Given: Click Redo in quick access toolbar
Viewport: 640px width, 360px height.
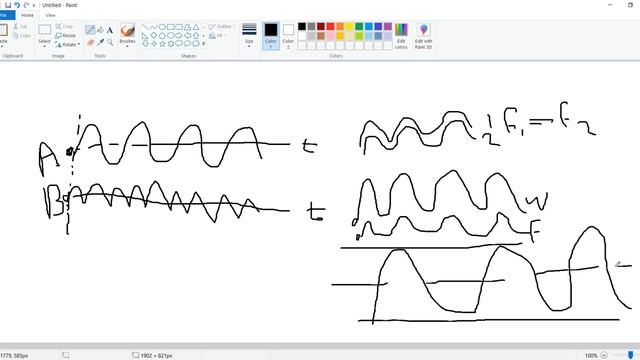Looking at the screenshot, I should [x=26, y=5].
